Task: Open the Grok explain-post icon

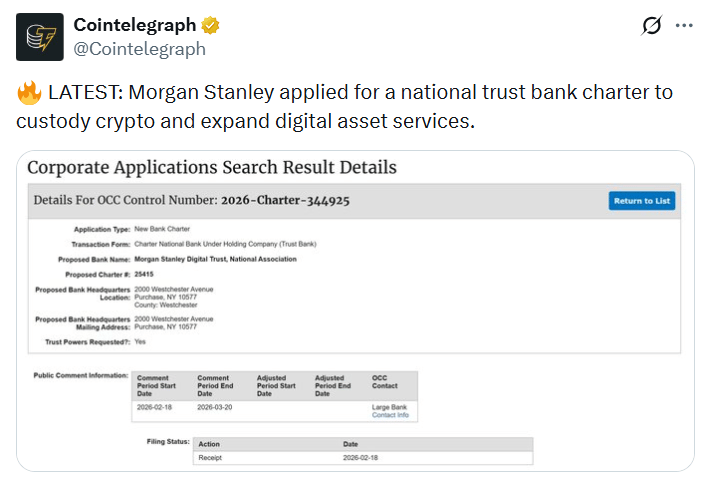Action: [651, 26]
